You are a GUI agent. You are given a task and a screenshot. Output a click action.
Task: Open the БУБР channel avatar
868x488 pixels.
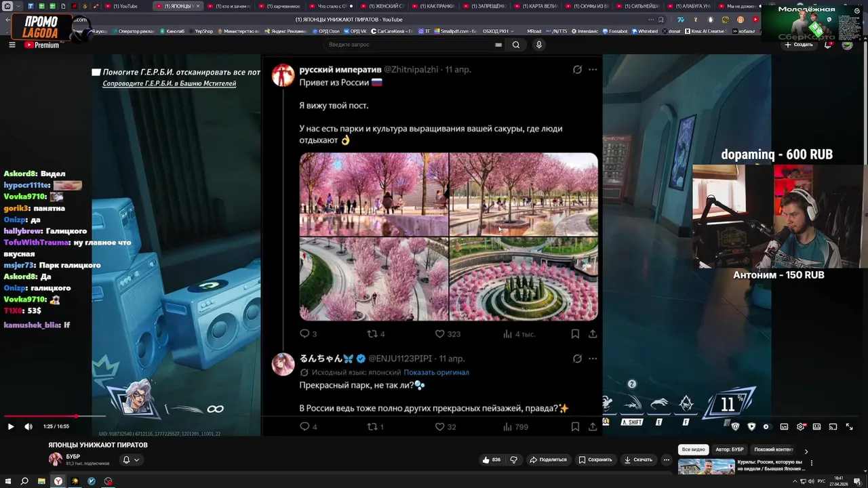coord(55,459)
